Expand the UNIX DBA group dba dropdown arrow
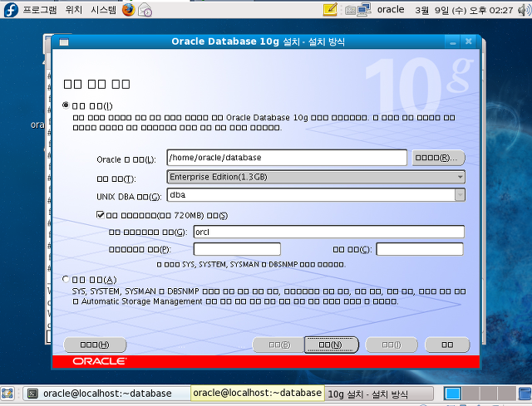The image size is (532, 406). pos(460,195)
